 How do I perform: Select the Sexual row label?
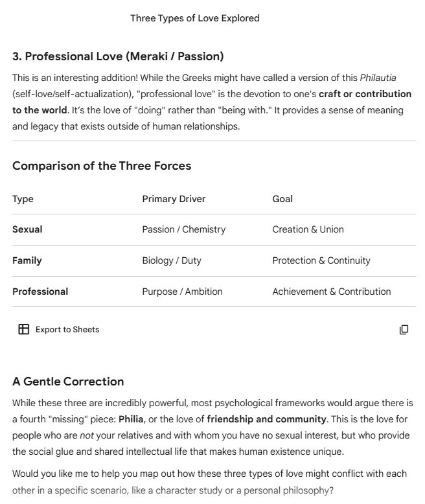pyautogui.click(x=27, y=229)
